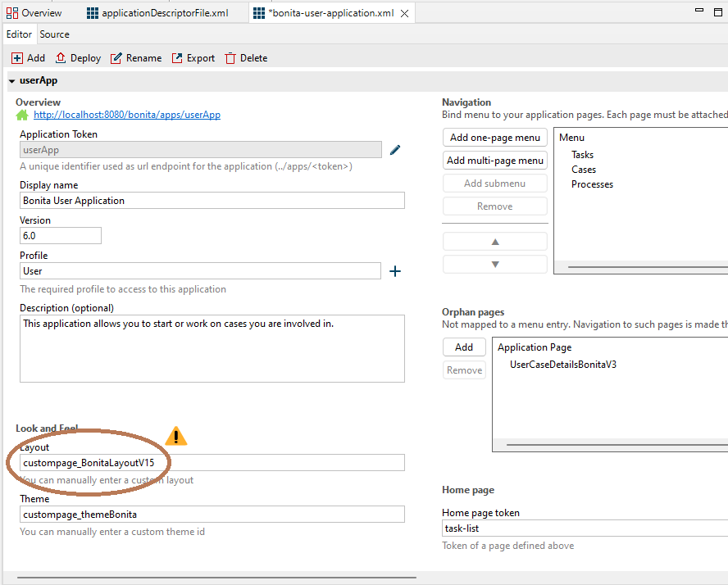Switch to the Source tab
Viewport: 728px width, 585px height.
55,34
